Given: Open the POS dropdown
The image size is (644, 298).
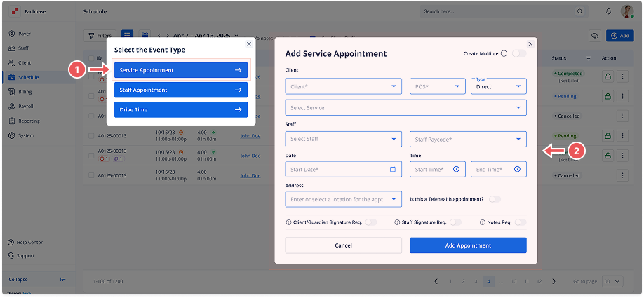Looking at the screenshot, I should point(438,86).
